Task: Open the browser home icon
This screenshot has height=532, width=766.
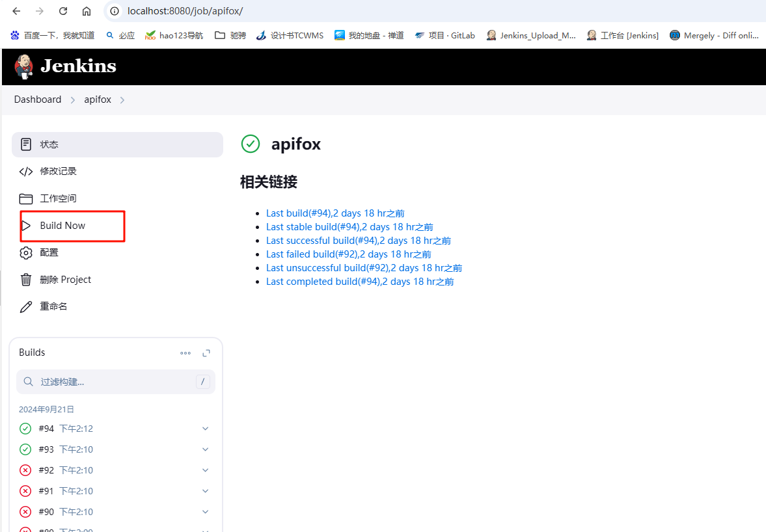Action: click(87, 11)
